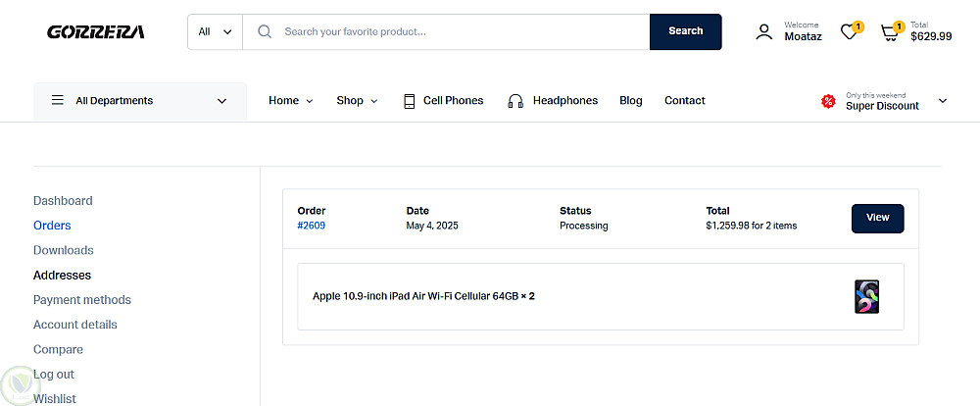Expand the Super Discount dropdown arrow
Image resolution: width=980 pixels, height=406 pixels.
click(943, 101)
